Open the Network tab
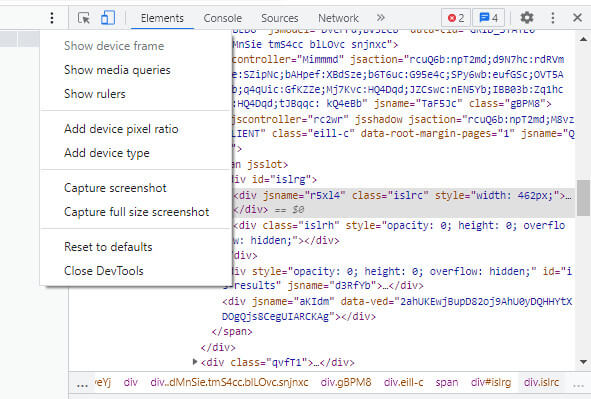The image size is (591, 399). [338, 18]
